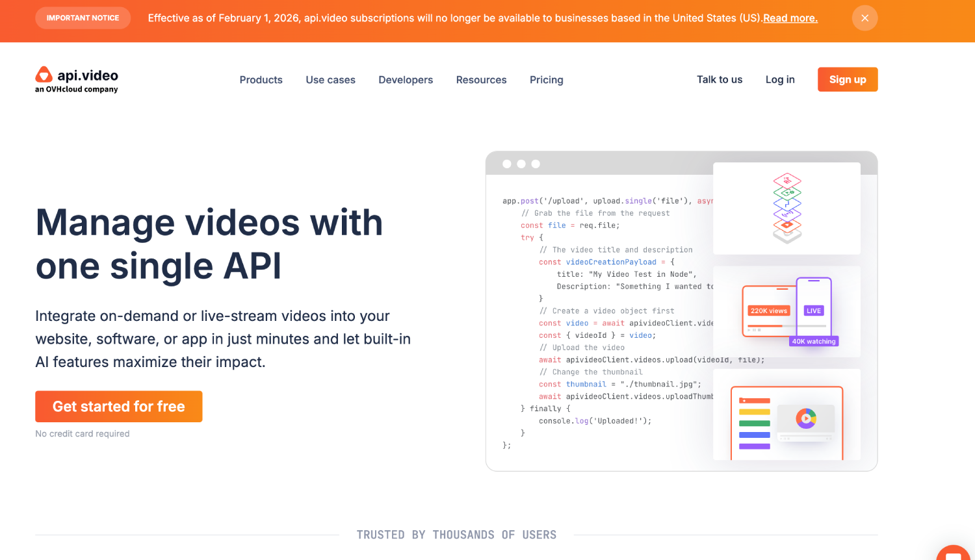Click the Create a video object first comment
Image resolution: width=975 pixels, height=560 pixels.
click(606, 311)
